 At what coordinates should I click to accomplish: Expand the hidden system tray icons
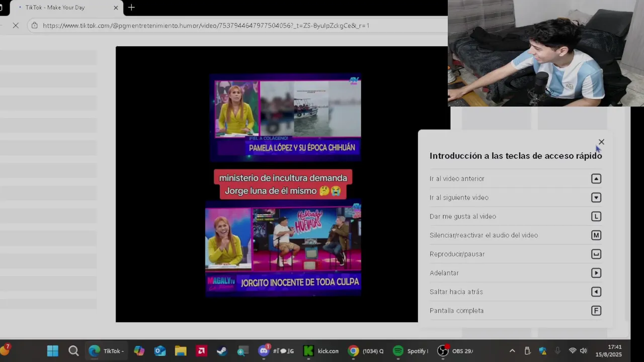pyautogui.click(x=512, y=351)
